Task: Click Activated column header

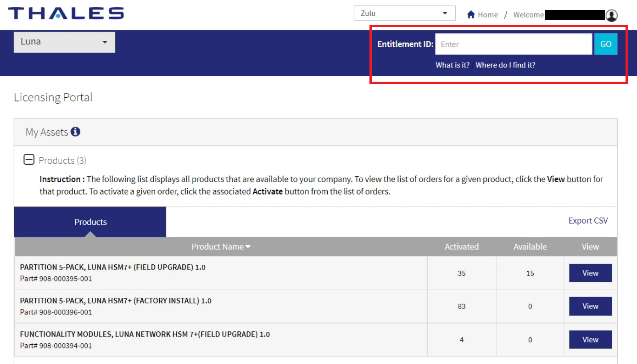Action: (x=461, y=246)
